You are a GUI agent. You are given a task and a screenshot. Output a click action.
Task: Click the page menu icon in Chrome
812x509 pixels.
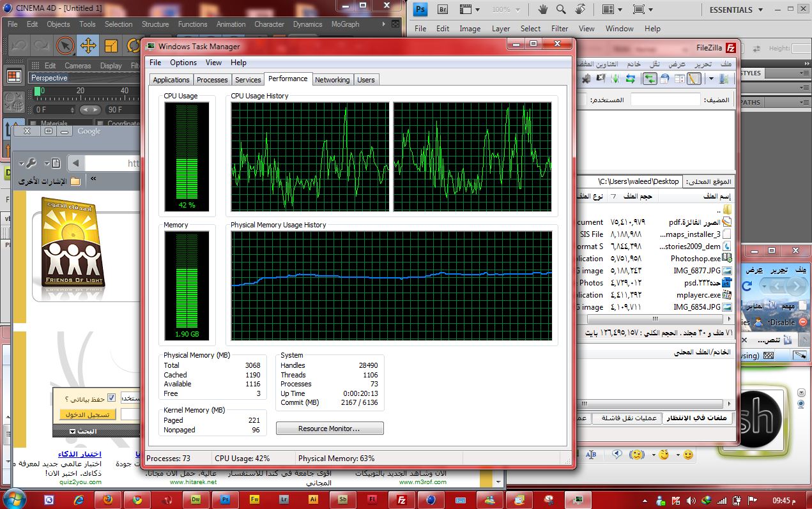pos(55,163)
